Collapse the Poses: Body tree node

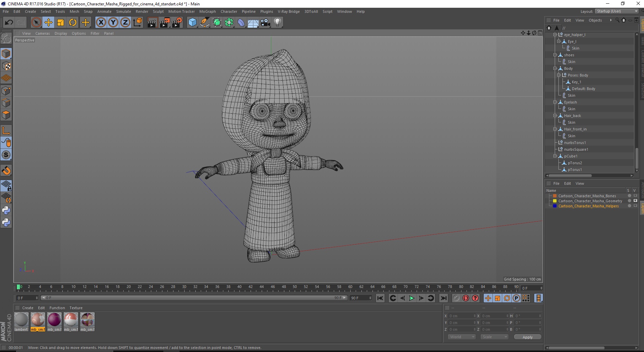tap(558, 75)
